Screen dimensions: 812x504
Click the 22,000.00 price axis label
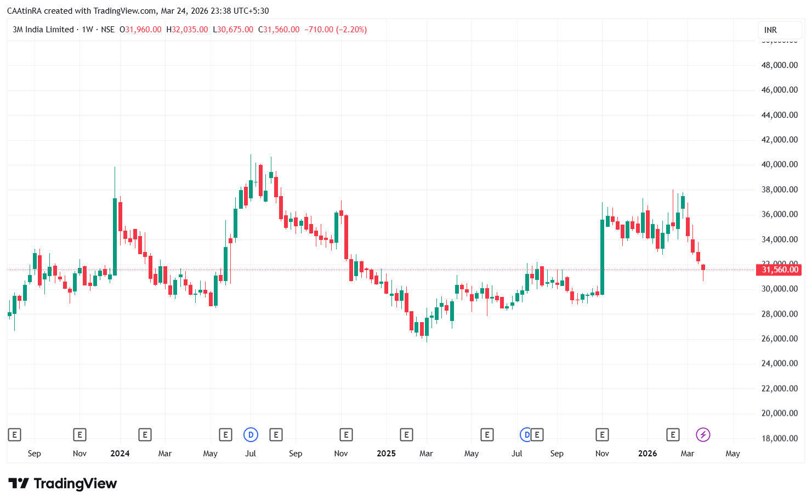(780, 388)
